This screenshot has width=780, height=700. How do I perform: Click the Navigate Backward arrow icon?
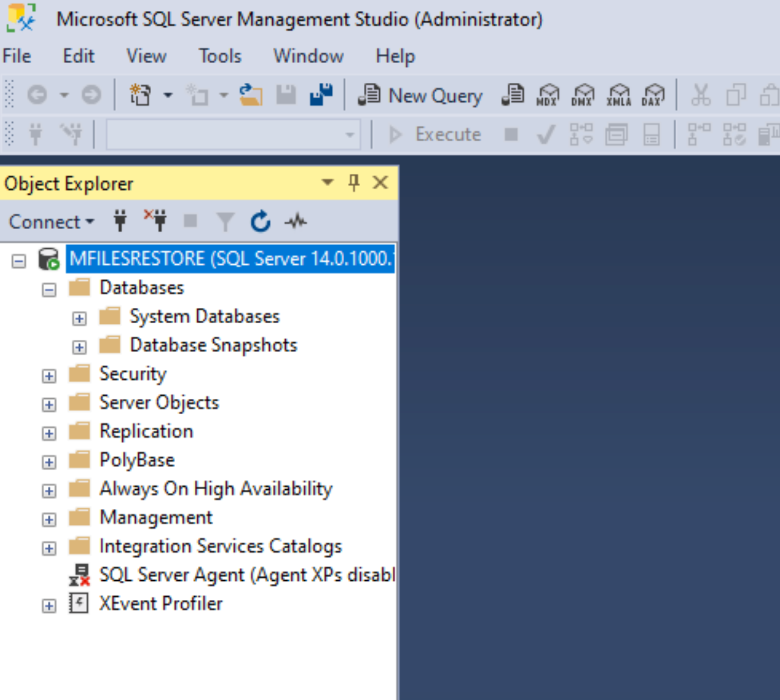(37, 95)
